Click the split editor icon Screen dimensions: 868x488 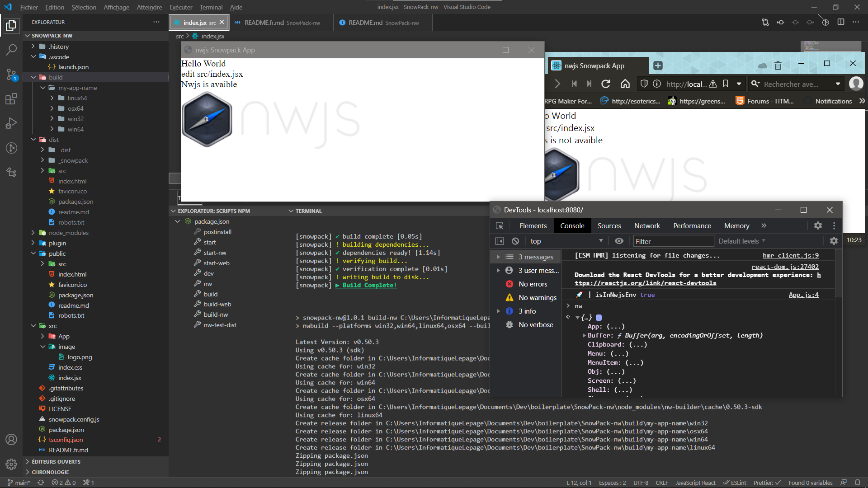coord(841,22)
